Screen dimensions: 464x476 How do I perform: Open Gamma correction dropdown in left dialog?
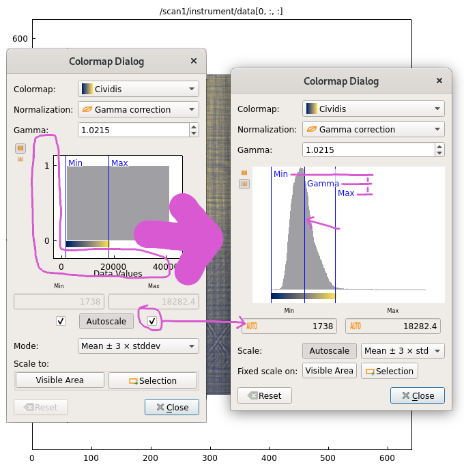coord(139,109)
